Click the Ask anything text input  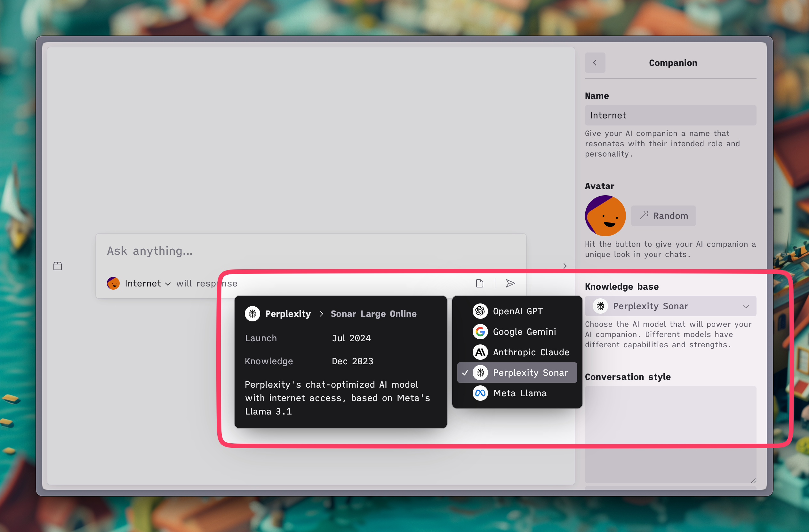(311, 251)
